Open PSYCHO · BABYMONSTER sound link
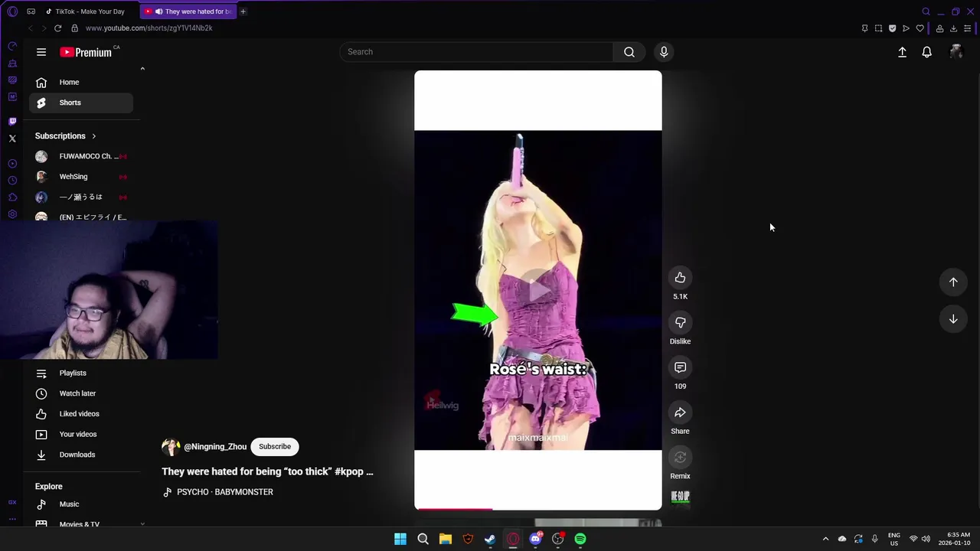 [x=224, y=492]
